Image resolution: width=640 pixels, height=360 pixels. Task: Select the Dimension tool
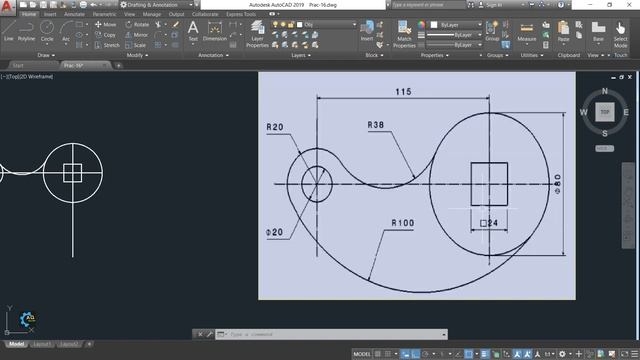[x=215, y=31]
